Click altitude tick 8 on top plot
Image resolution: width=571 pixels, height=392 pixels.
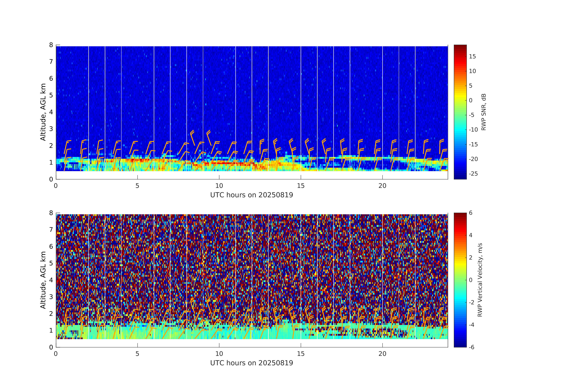(51, 45)
